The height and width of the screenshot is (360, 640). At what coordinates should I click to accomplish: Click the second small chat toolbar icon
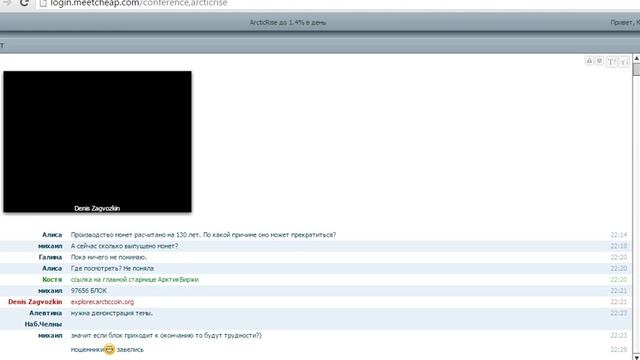click(599, 61)
